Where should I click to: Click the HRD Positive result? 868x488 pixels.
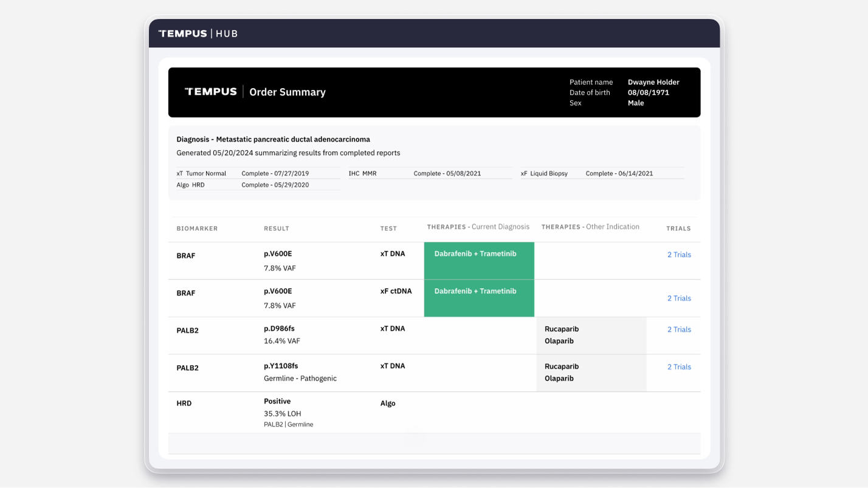coord(277,401)
